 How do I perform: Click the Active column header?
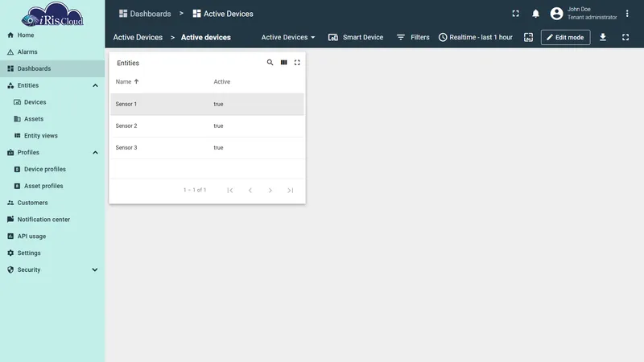click(x=222, y=82)
